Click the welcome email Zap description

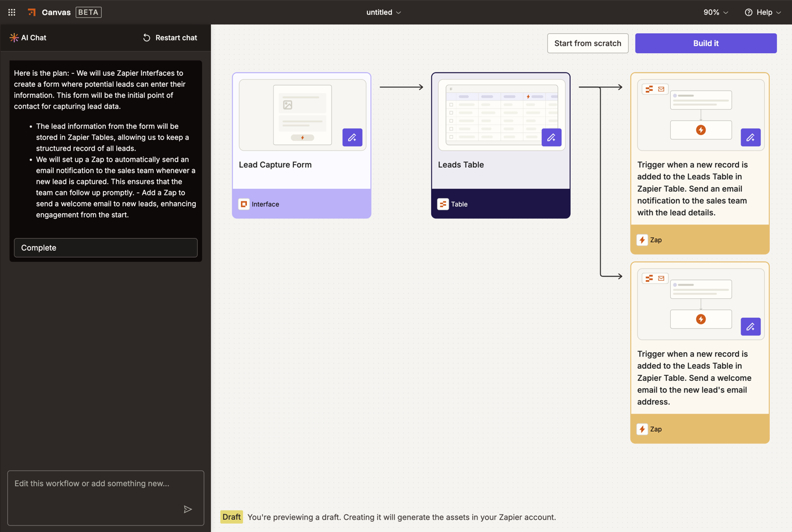[694, 378]
